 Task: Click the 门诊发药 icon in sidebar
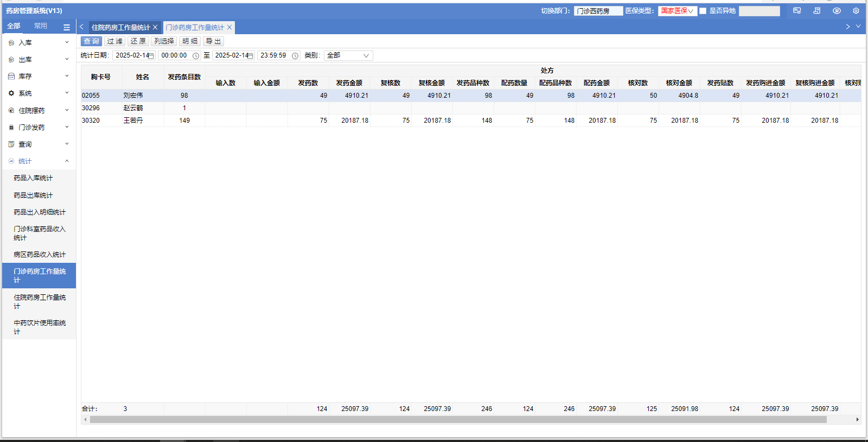[x=11, y=127]
